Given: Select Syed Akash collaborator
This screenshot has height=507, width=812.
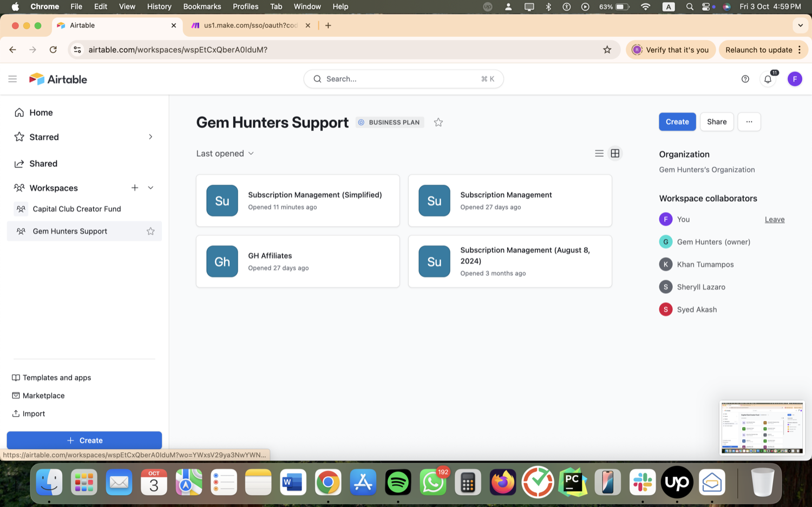Looking at the screenshot, I should coord(687,310).
